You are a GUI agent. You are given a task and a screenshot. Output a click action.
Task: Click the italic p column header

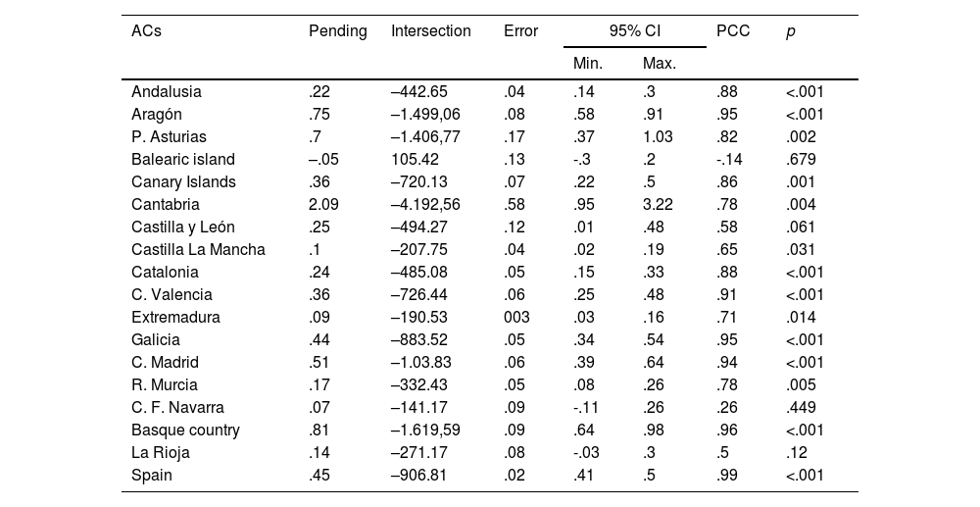click(790, 31)
